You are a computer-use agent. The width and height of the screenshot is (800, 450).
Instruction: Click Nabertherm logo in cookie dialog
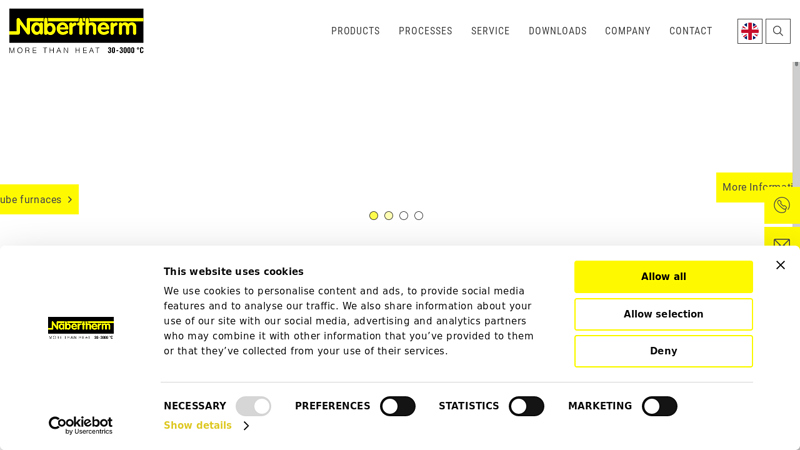click(x=81, y=328)
